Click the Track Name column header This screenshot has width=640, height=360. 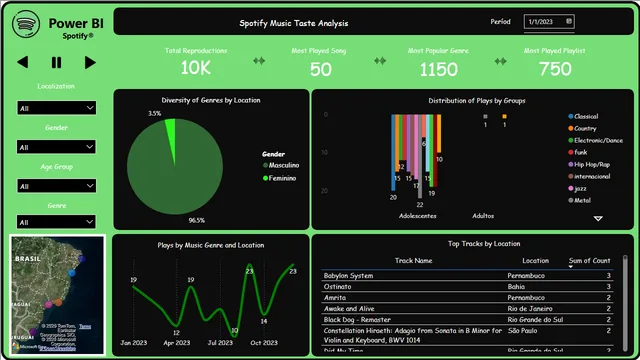[x=413, y=260]
